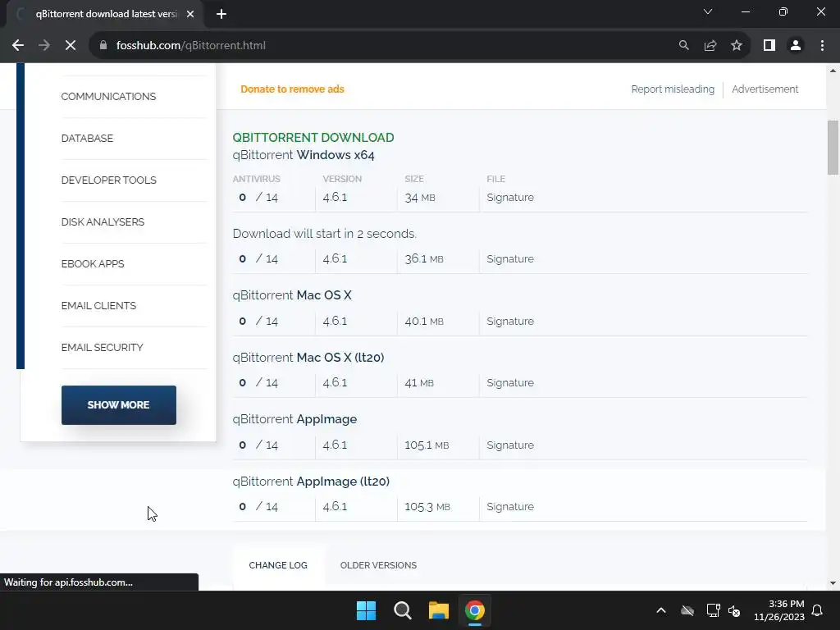Click the scrollbar down arrow
The height and width of the screenshot is (630, 840).
click(833, 583)
